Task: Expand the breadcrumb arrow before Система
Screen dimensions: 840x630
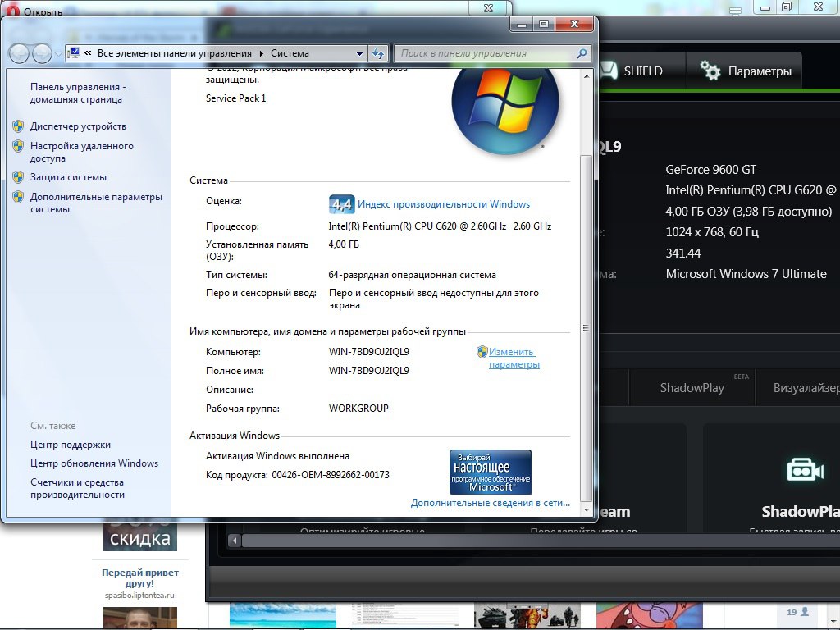Action: pyautogui.click(x=262, y=53)
